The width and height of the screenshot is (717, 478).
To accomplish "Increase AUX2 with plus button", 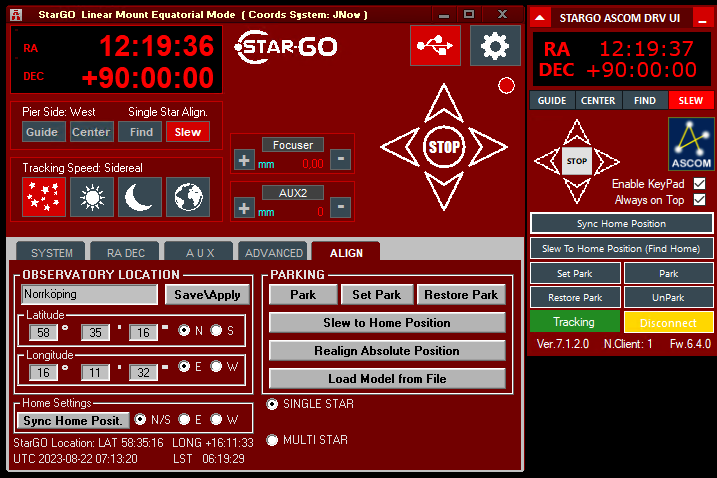I will click(x=244, y=208).
